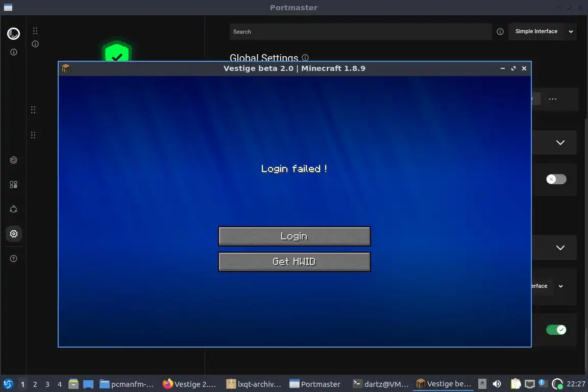Switch to workspace 2
588x392 pixels.
coord(35,384)
